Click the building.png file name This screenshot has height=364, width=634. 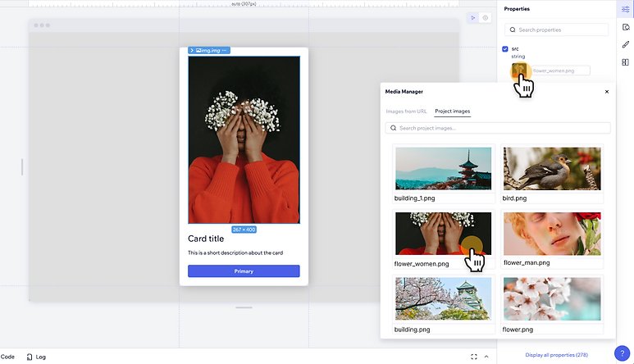click(412, 330)
